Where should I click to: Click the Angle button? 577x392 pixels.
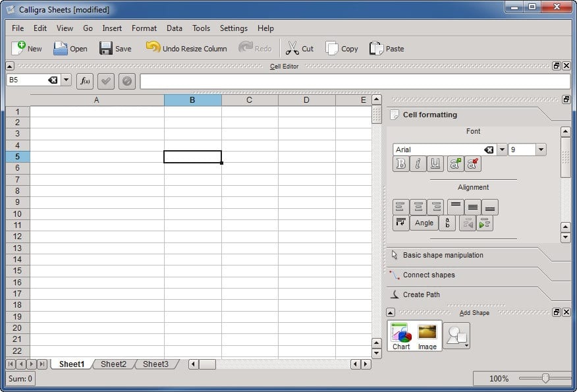point(424,223)
